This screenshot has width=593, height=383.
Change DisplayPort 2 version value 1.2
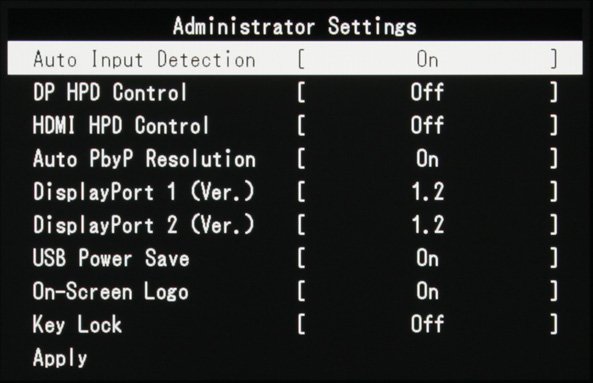[428, 225]
